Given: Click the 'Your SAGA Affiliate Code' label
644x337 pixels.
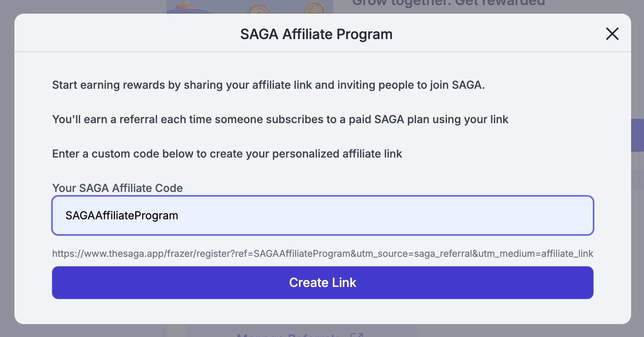Looking at the screenshot, I should pyautogui.click(x=117, y=188).
